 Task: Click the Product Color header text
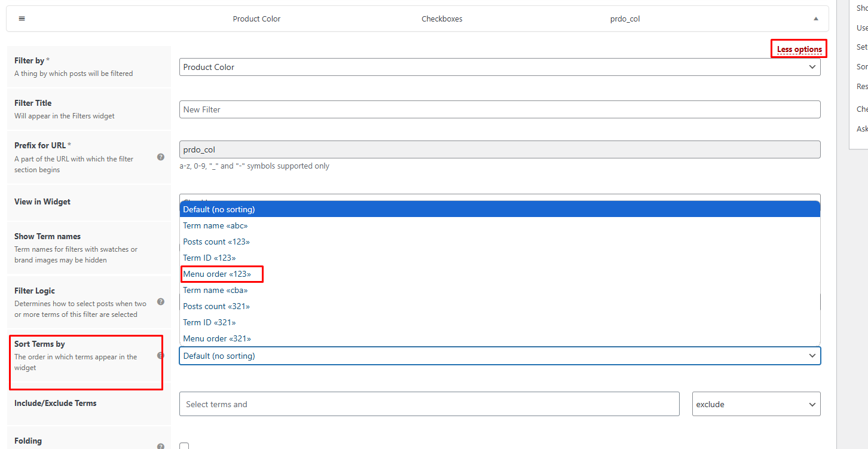256,19
